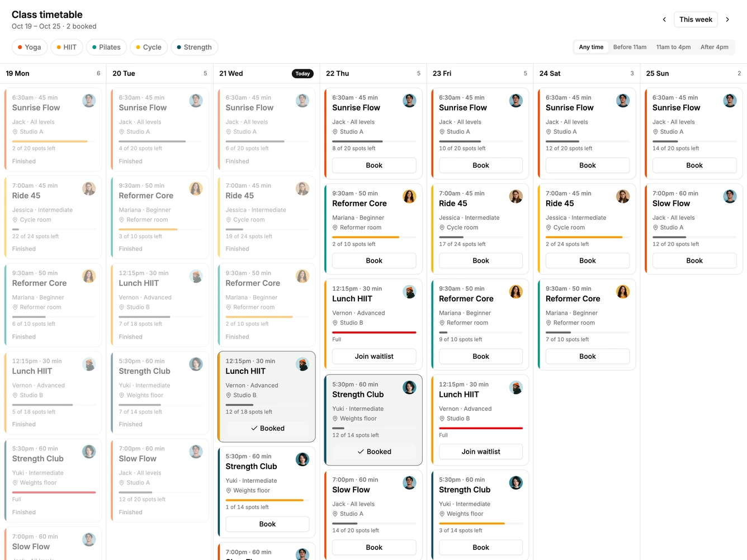747x560 pixels.
Task: Book Saturday Reformer Core class
Action: (x=588, y=356)
